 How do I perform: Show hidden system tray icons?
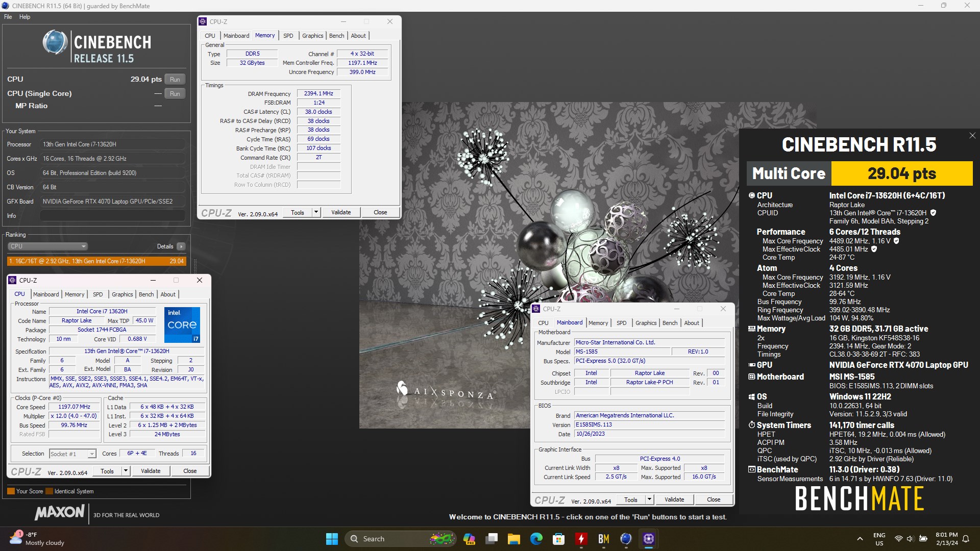(860, 539)
